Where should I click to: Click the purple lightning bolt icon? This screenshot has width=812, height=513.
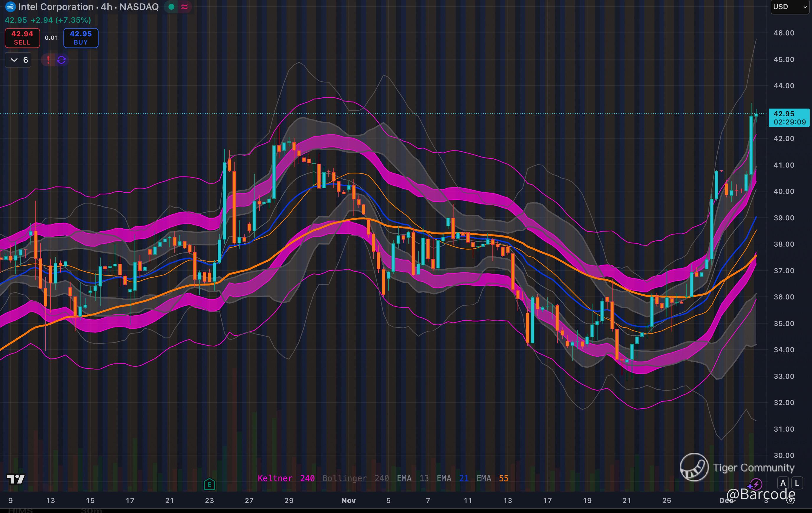(x=756, y=485)
